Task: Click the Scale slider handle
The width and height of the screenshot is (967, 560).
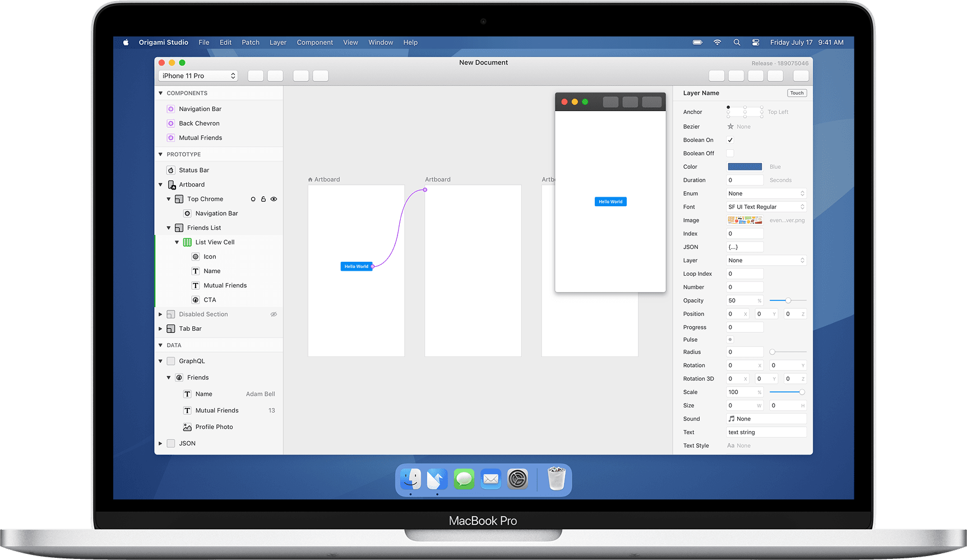Action: tap(802, 392)
